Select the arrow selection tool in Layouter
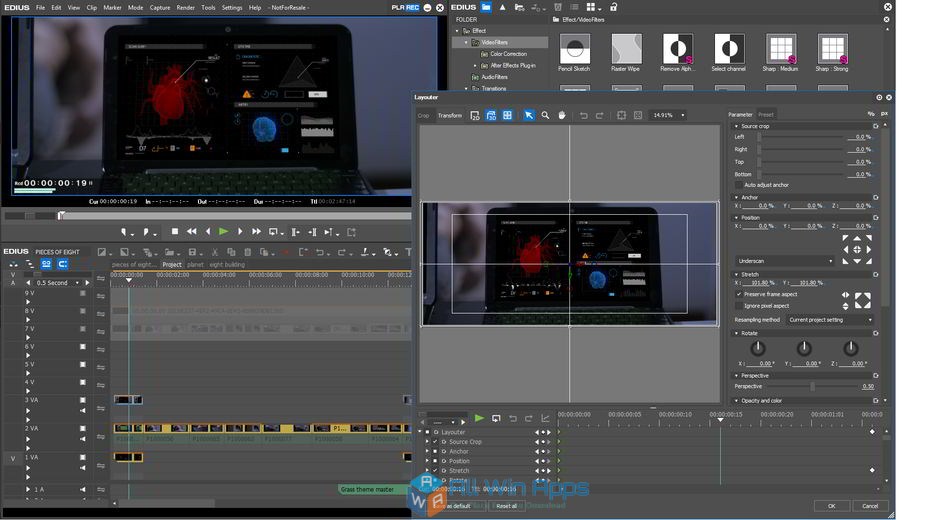The height and width of the screenshot is (520, 925). point(529,115)
